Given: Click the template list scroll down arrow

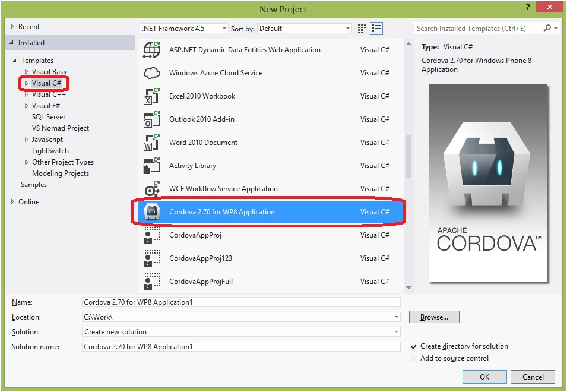Looking at the screenshot, I should coord(409,288).
